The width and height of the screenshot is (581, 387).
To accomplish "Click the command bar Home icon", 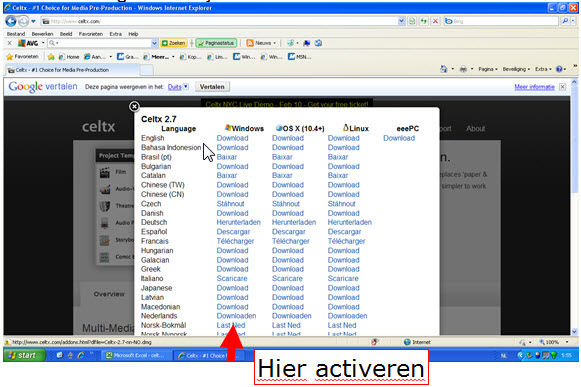I will coord(444,69).
